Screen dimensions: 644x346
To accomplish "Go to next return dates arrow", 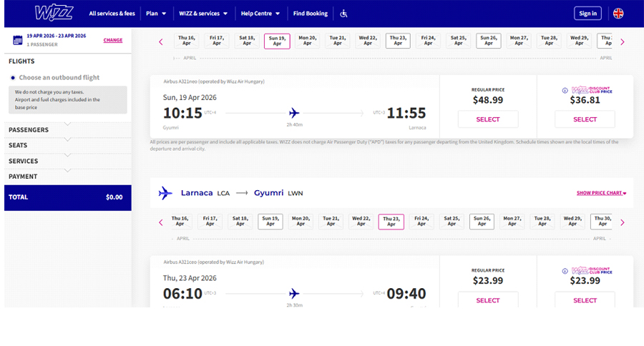I will coord(622,222).
